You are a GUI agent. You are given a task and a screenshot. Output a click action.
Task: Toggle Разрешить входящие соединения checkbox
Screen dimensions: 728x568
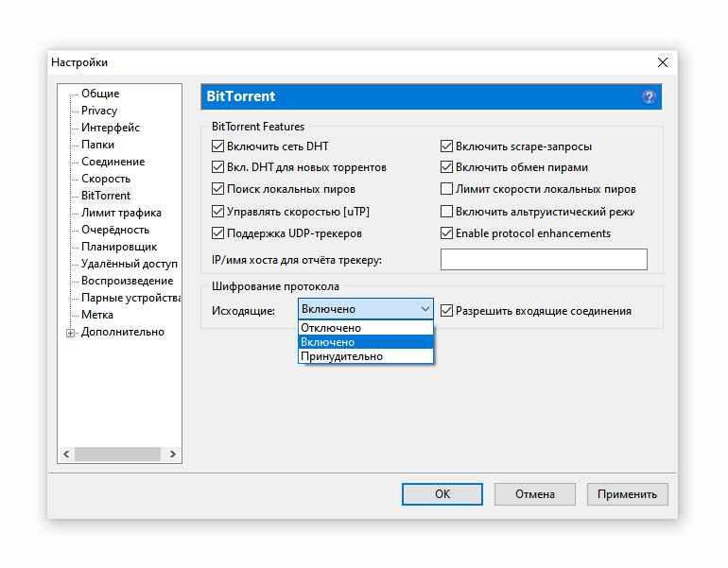(x=446, y=310)
